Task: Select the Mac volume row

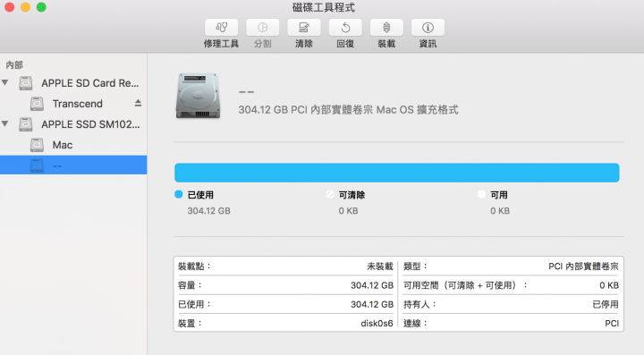Action: [73, 145]
